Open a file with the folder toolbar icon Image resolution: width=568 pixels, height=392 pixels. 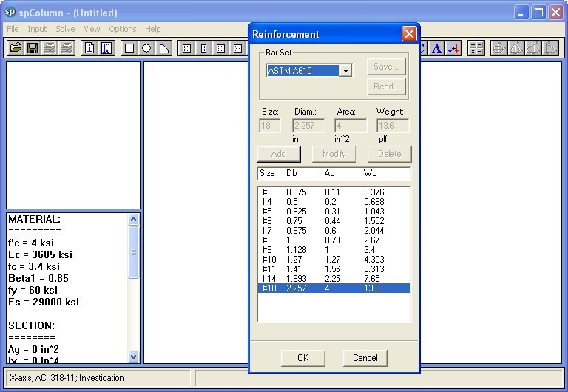tap(16, 48)
